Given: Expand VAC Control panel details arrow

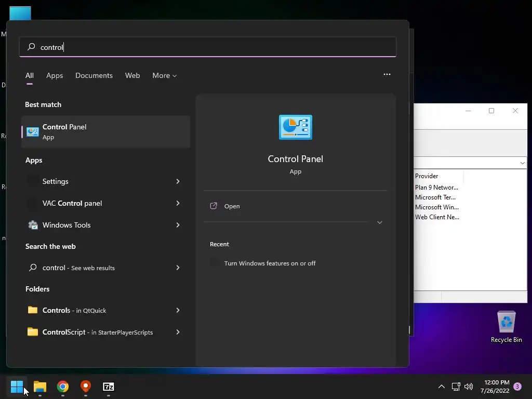Looking at the screenshot, I should [178, 203].
